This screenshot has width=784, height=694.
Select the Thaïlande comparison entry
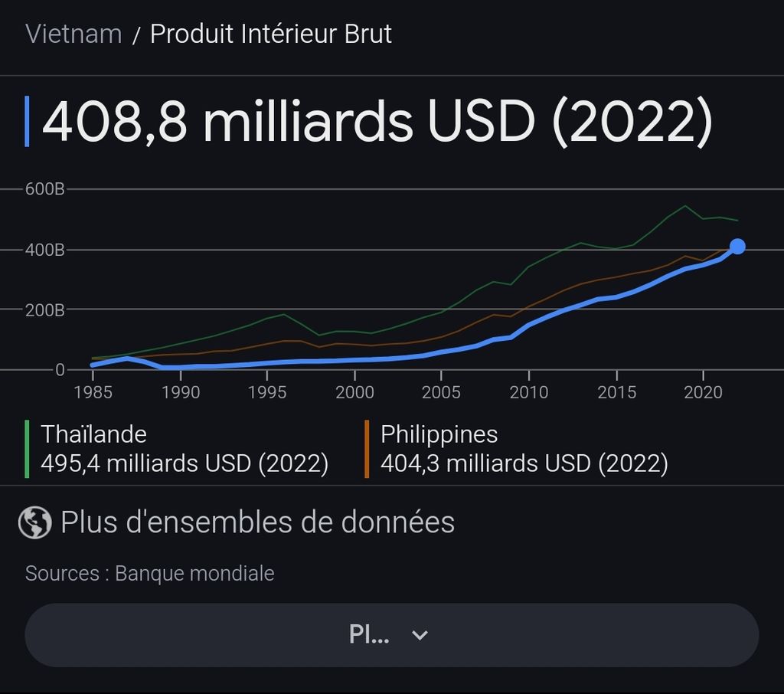pyautogui.click(x=184, y=449)
